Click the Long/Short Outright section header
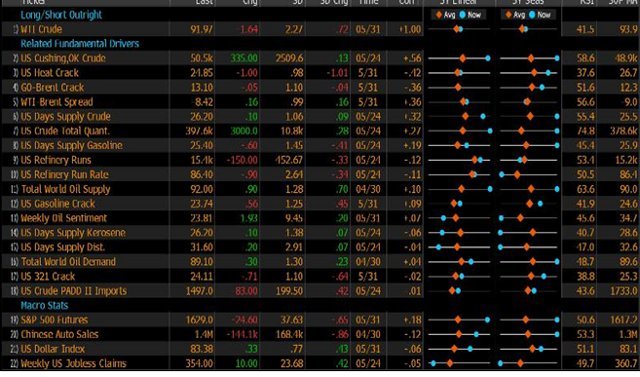Screen dimensions: 640x377 61,15
